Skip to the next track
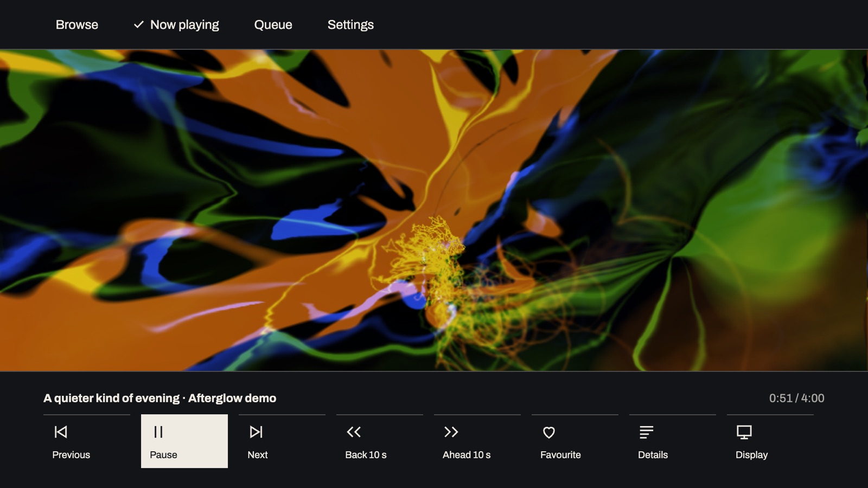This screenshot has height=488, width=868. (282, 441)
